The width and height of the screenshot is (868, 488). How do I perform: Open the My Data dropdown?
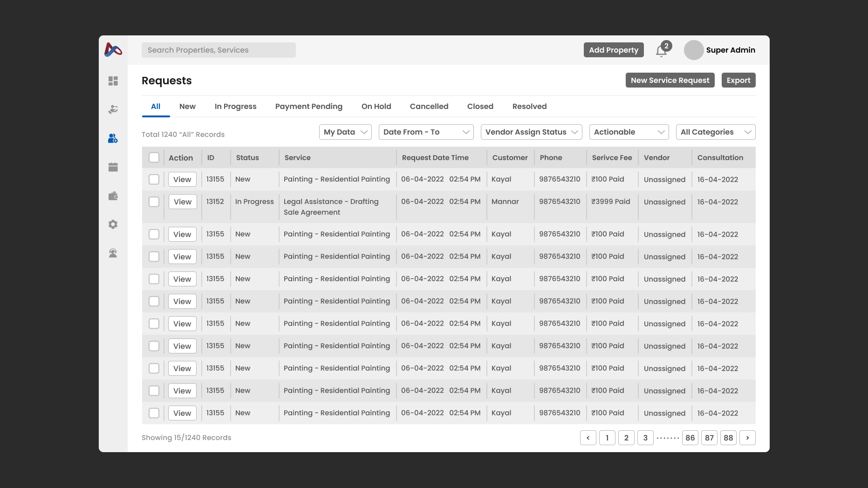click(345, 132)
